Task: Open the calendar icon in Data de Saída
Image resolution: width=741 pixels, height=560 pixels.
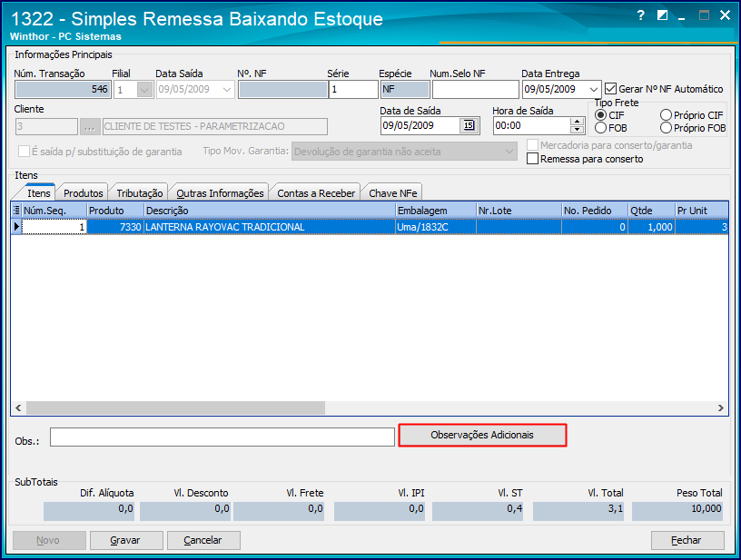Action: [469, 125]
